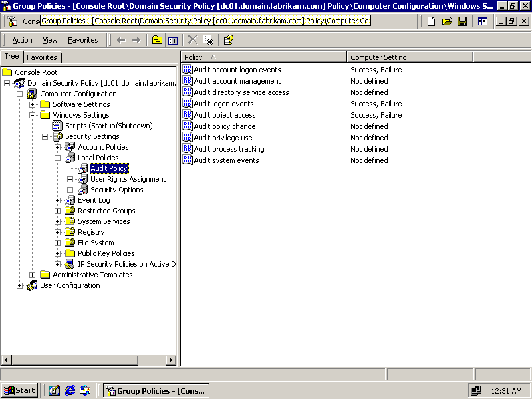The width and height of the screenshot is (532, 399).
Task: Click the Open console folder icon
Action: pos(447,21)
